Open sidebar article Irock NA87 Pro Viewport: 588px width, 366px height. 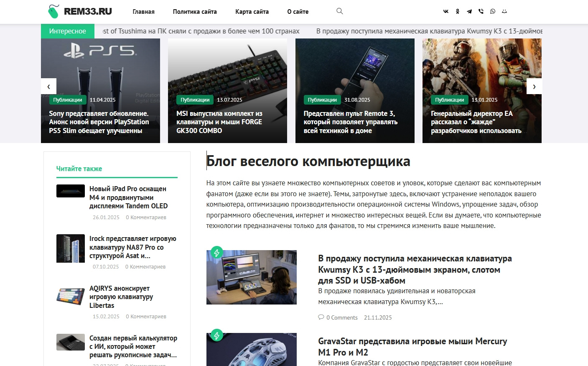click(x=133, y=247)
